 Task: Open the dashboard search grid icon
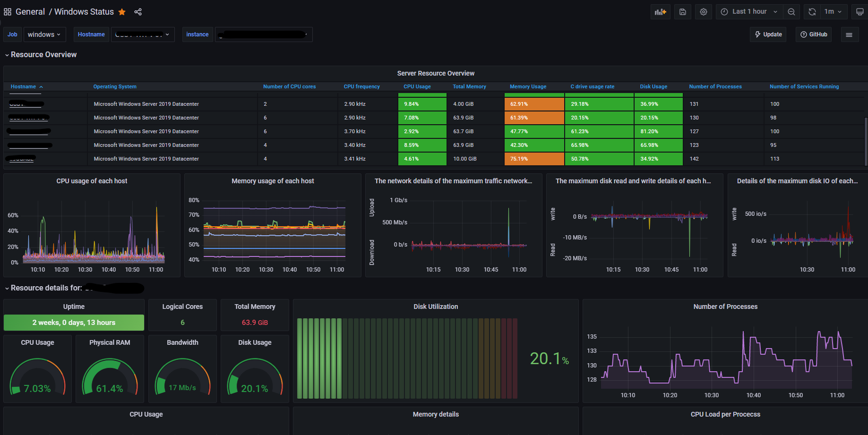(x=8, y=12)
